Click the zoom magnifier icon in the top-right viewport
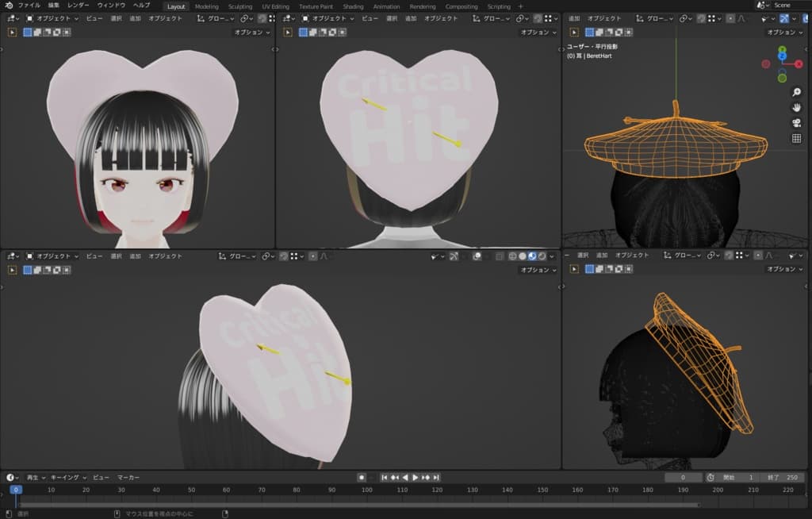The image size is (812, 519). point(796,92)
